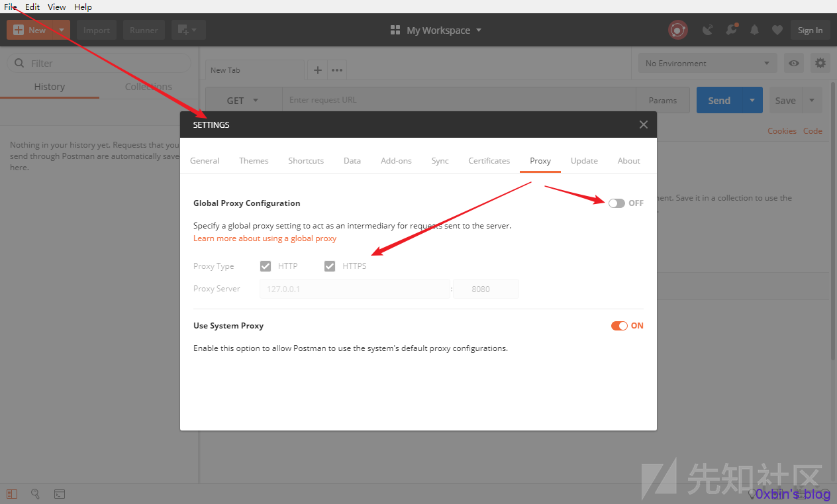The width and height of the screenshot is (837, 504).
Task: Select the Proxy settings tab
Action: click(540, 161)
